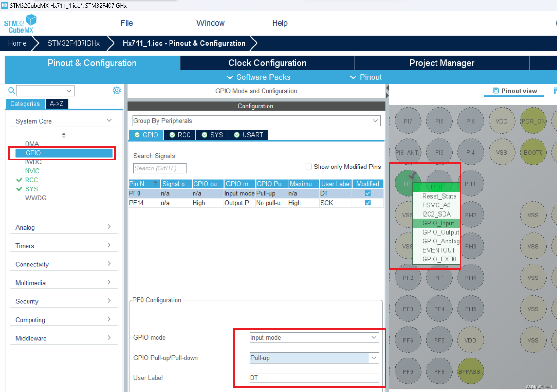
Task: Switch to the Project Manager tab
Action: coord(442,63)
